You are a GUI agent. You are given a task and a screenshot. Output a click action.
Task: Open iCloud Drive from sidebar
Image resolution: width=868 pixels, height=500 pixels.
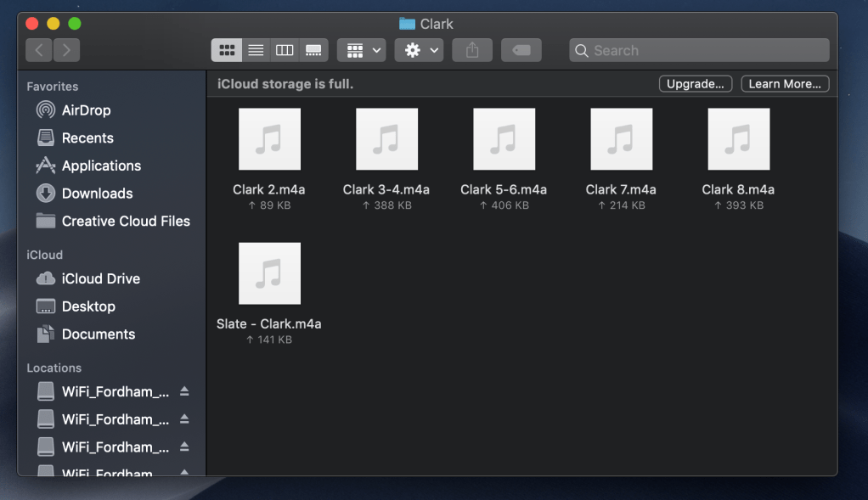(x=100, y=278)
